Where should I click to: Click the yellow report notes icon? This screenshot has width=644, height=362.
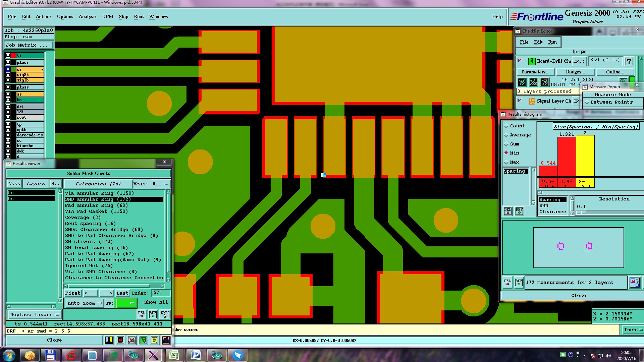(x=154, y=340)
